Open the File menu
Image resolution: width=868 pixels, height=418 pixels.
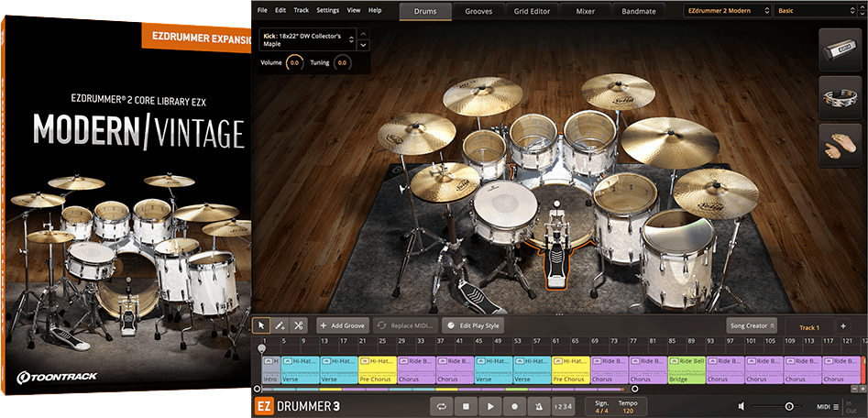coord(262,10)
